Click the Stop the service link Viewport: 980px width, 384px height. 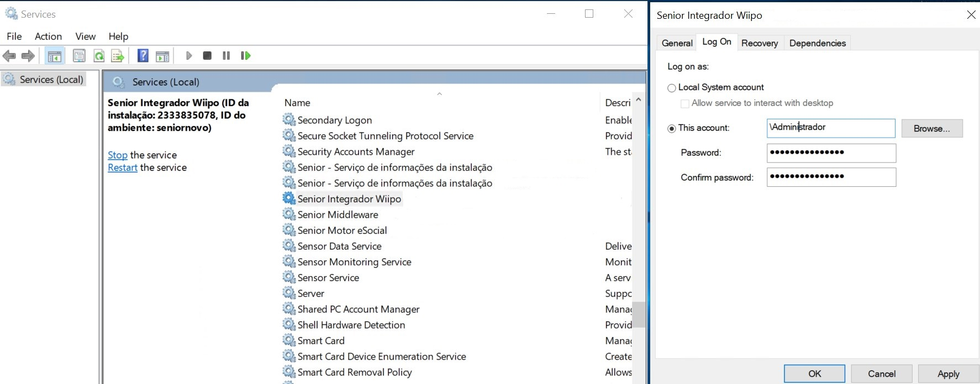point(117,155)
